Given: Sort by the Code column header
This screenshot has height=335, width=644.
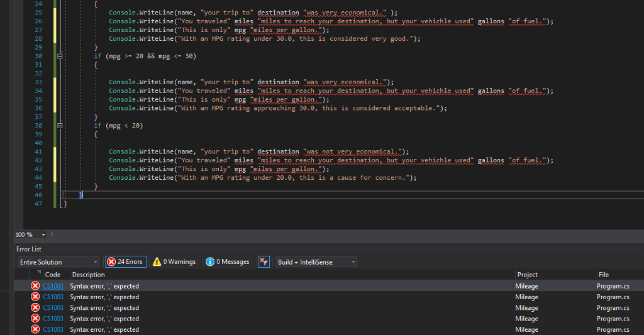Looking at the screenshot, I should tap(53, 275).
